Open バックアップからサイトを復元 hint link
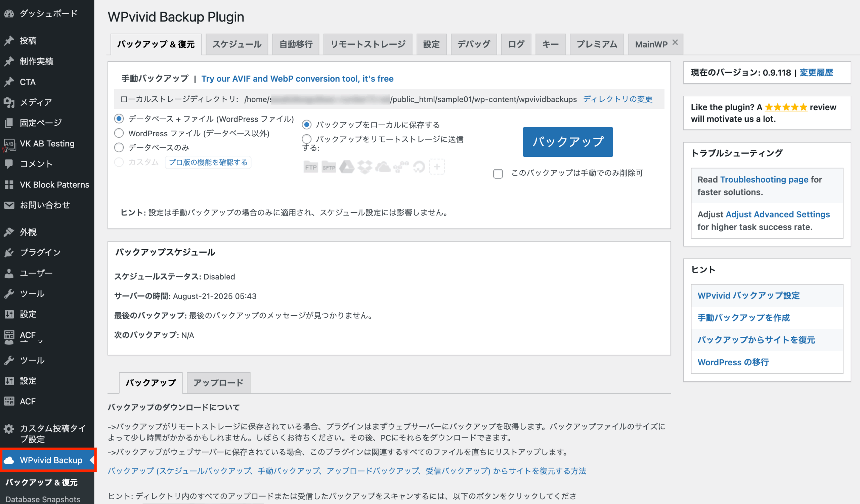The width and height of the screenshot is (860, 504). [756, 340]
